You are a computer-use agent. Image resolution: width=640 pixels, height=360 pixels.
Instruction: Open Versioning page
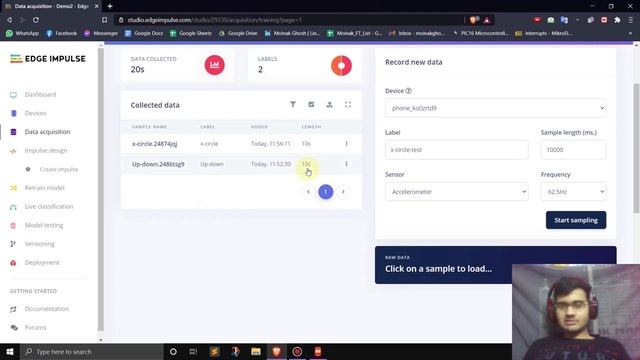(x=32, y=244)
